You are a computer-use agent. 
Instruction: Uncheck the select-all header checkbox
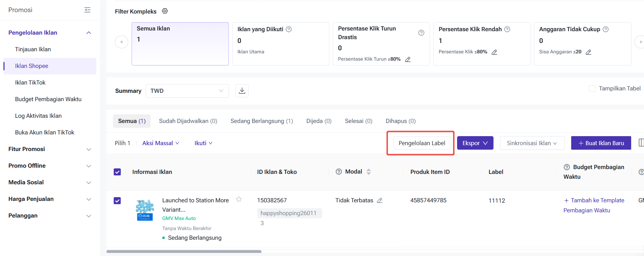point(117,172)
